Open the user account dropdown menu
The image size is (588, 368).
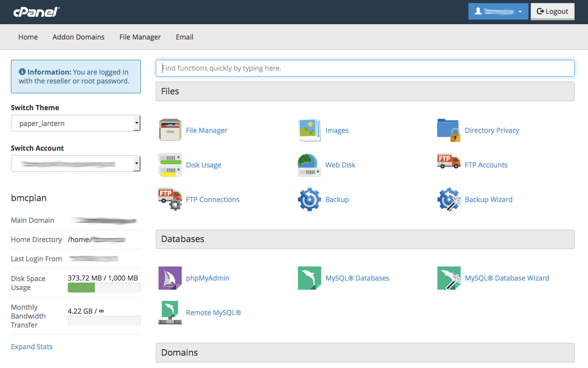click(498, 11)
